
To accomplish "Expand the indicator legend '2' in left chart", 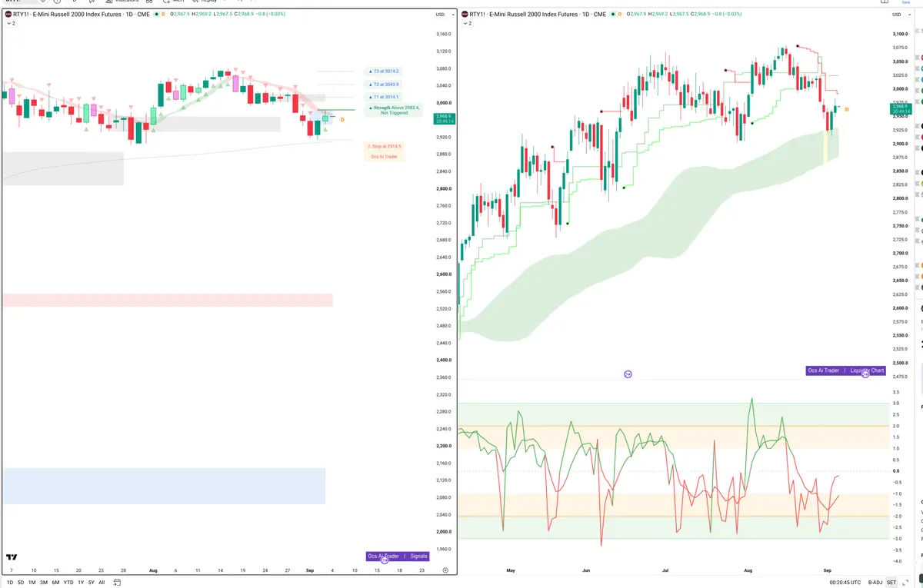I will pos(11,24).
